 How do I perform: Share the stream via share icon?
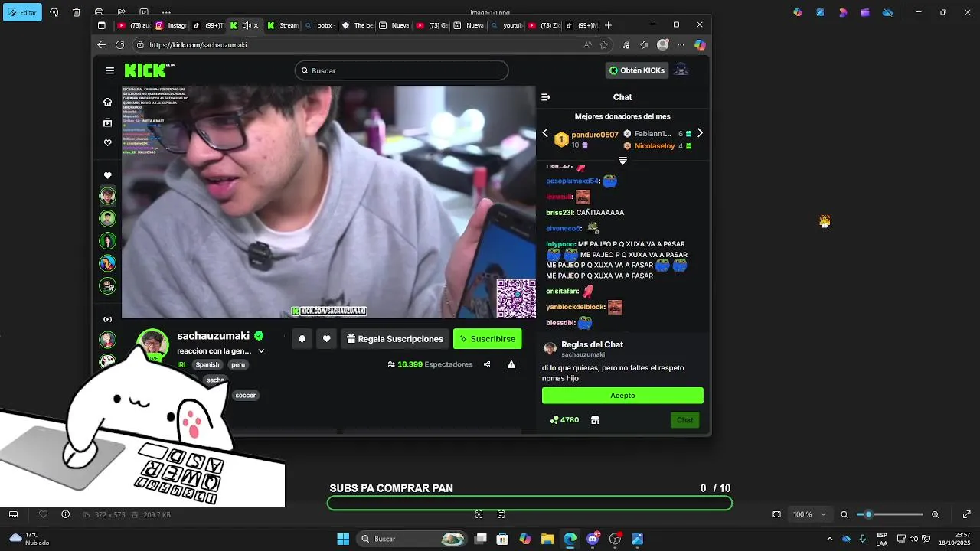[487, 364]
